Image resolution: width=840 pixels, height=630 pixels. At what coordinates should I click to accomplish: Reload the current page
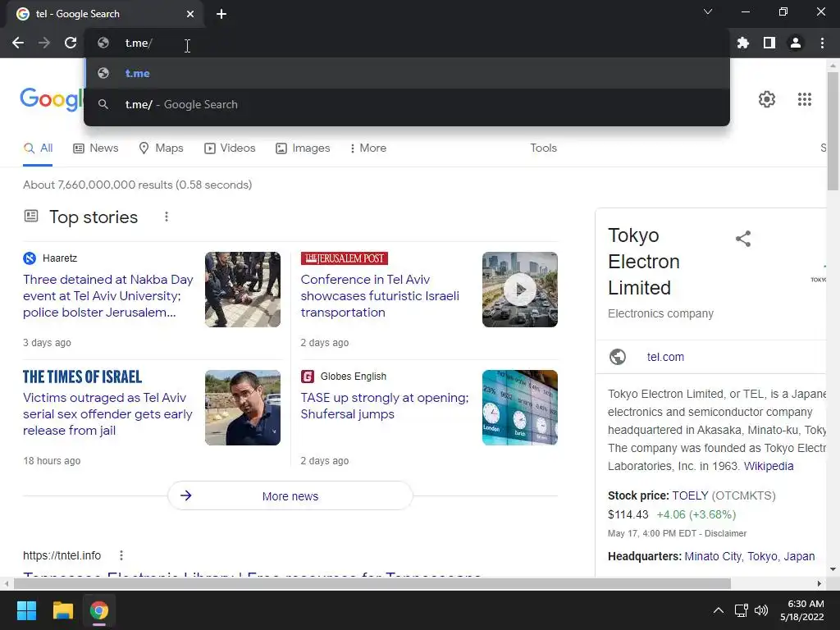point(71,43)
